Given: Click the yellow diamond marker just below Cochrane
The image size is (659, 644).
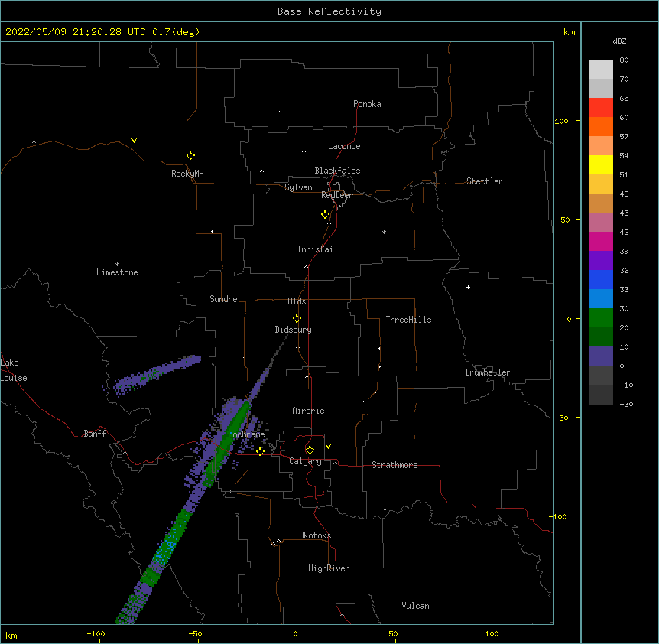Looking at the screenshot, I should click(x=260, y=451).
